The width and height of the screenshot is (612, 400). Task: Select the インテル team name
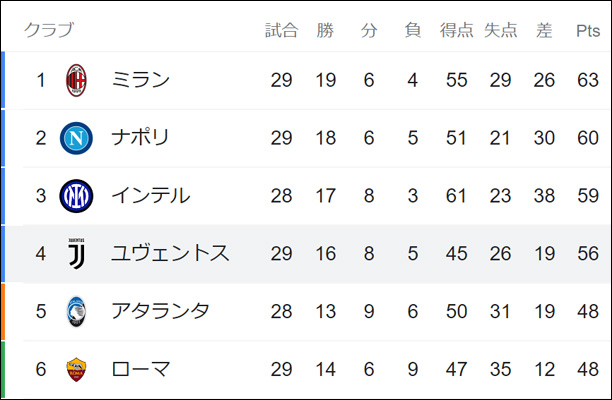click(x=150, y=196)
